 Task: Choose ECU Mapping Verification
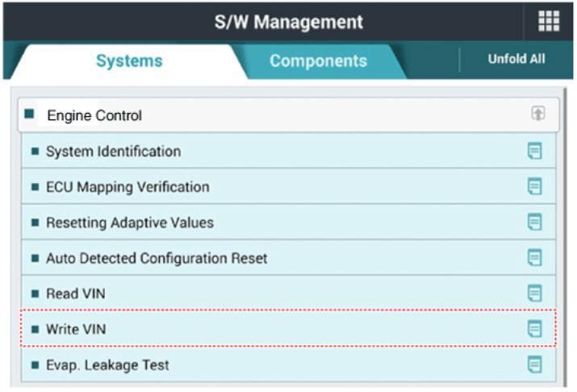pyautogui.click(x=128, y=187)
